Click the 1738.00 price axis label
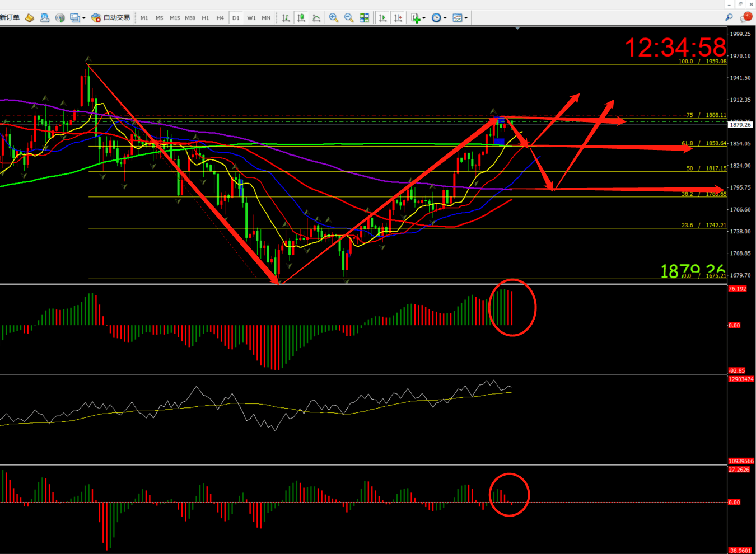 click(740, 231)
